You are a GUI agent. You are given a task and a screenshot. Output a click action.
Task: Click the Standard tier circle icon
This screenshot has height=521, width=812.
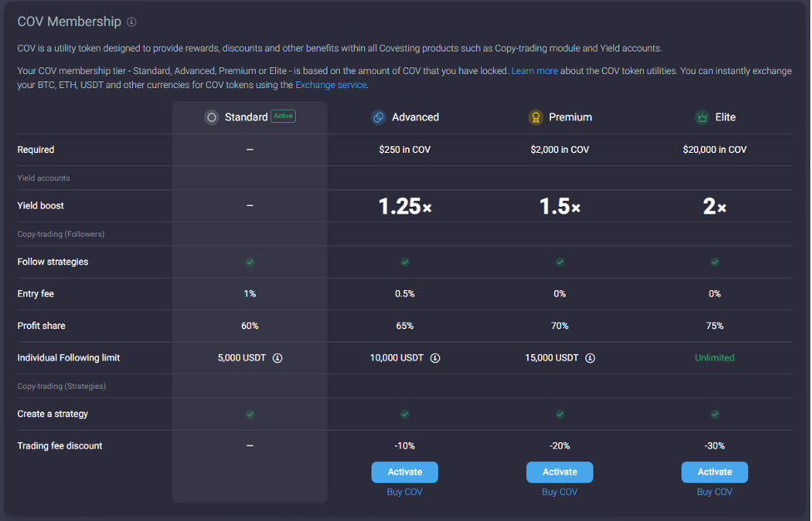coord(213,117)
